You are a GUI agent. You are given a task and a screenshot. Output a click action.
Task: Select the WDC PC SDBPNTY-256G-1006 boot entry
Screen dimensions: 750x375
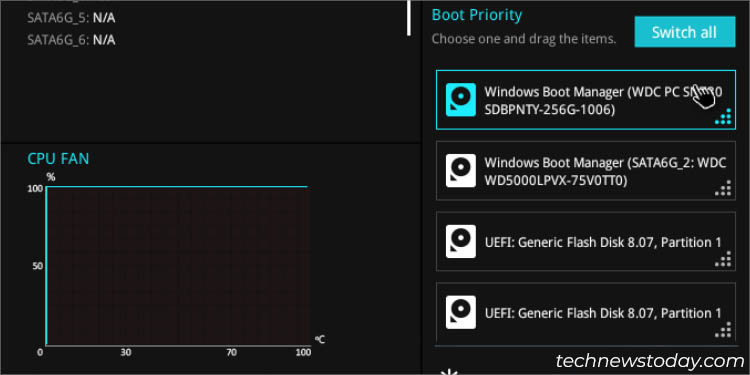pos(586,99)
